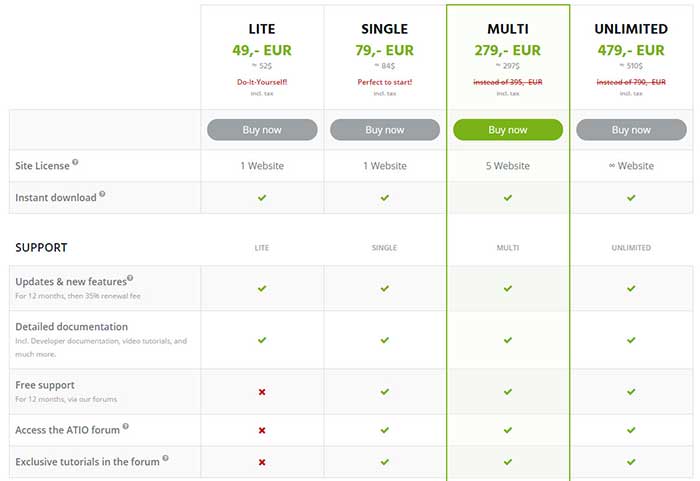Click help icon next to Instant download
Image resolution: width=700 pixels, height=481 pixels.
point(102,194)
